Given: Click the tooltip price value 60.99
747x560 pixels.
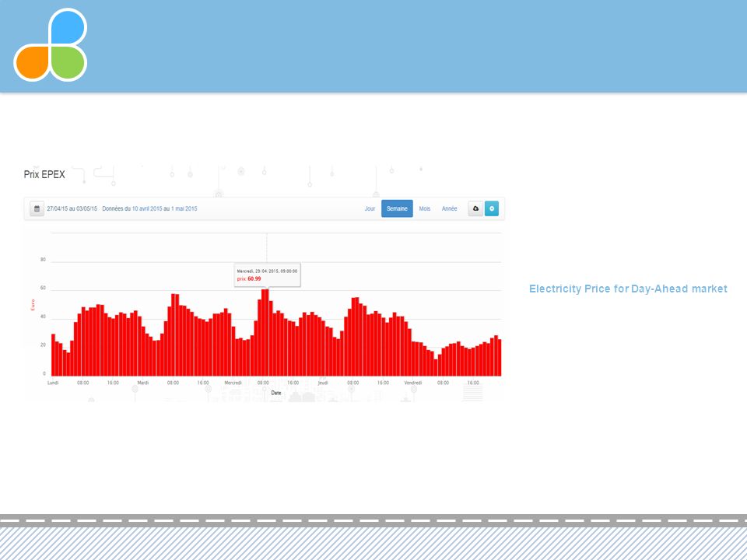Looking at the screenshot, I should pyautogui.click(x=254, y=278).
